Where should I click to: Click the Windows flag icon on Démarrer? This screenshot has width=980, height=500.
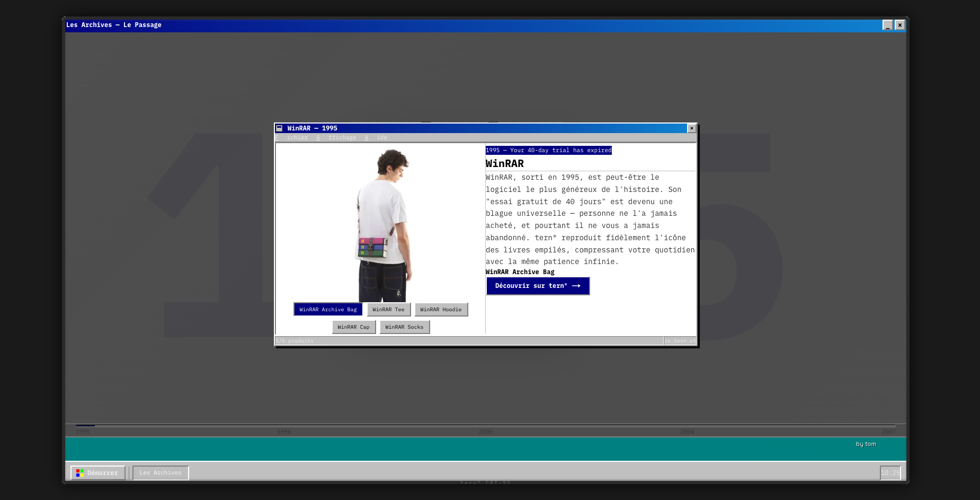pos(80,473)
